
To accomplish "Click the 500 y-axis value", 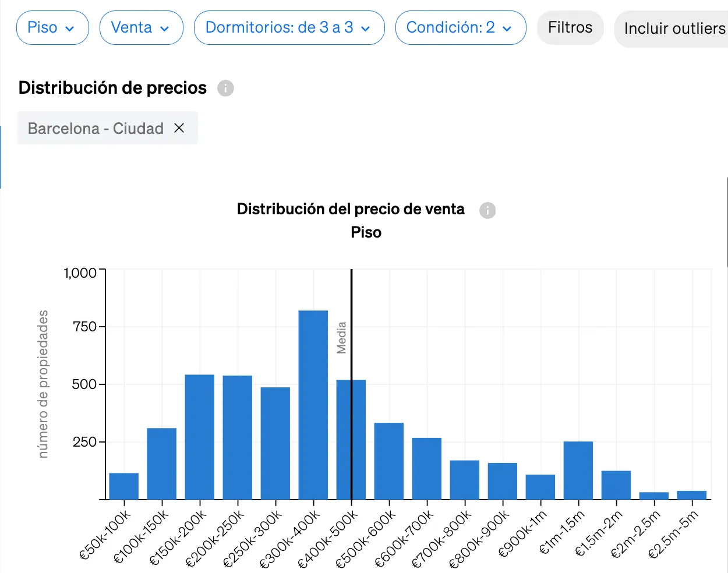I will pos(84,384).
